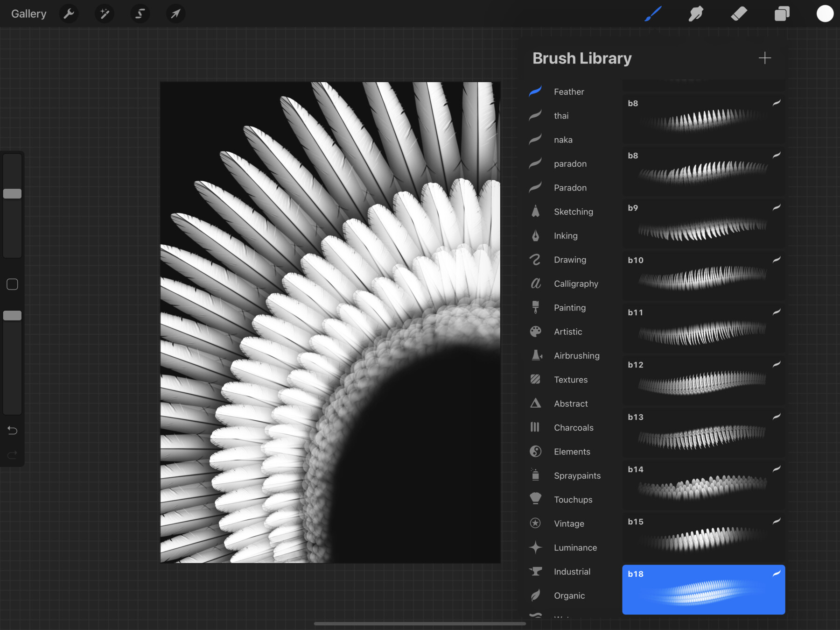Adjust the brush opacity slider

pos(13,316)
